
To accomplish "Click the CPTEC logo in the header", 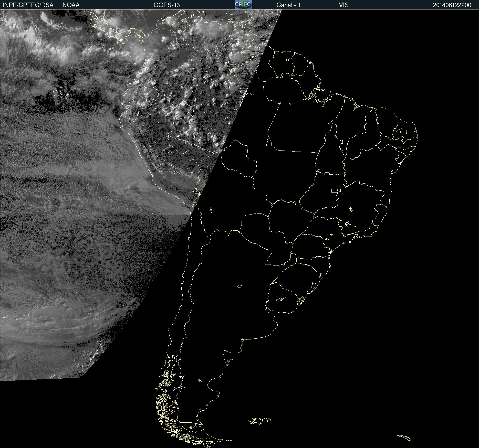I will tap(243, 5).
